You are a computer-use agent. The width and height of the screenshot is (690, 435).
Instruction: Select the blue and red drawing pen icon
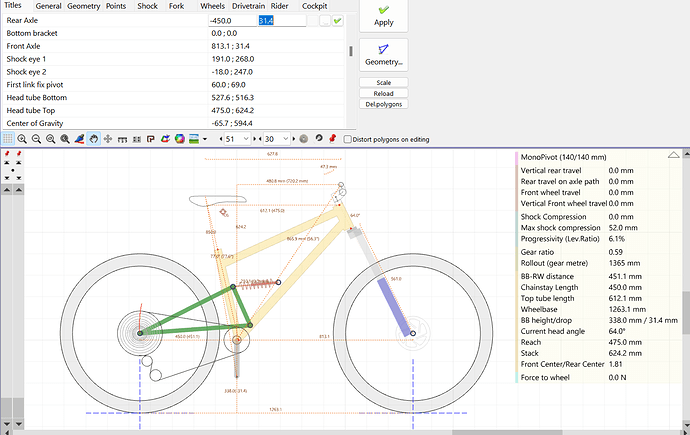[x=79, y=139]
